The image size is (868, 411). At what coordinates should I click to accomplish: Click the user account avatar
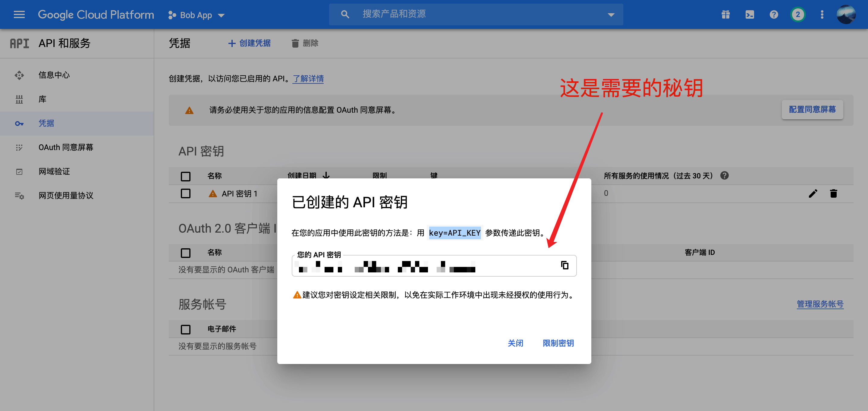tap(846, 14)
